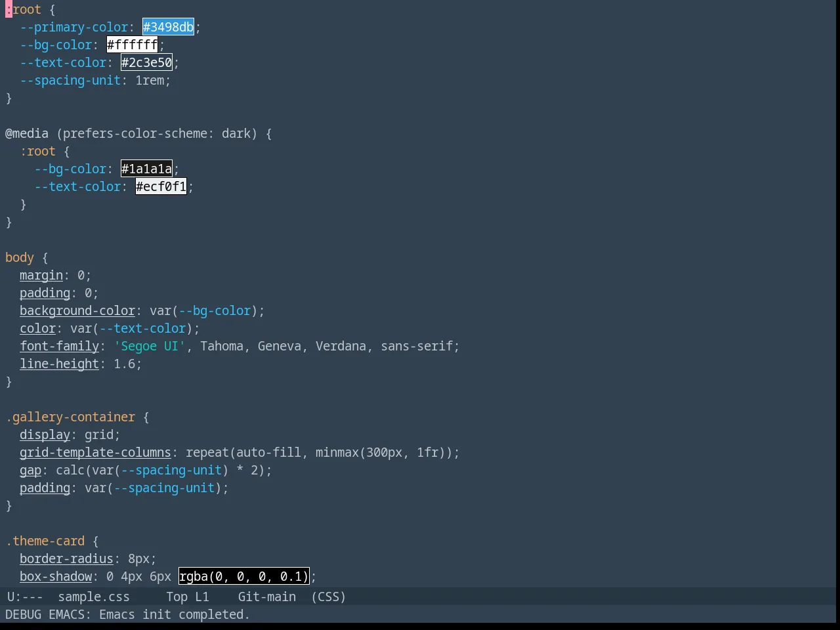Click the 'Segoe UI' string
The width and height of the screenshot is (840, 630).
[150, 346]
